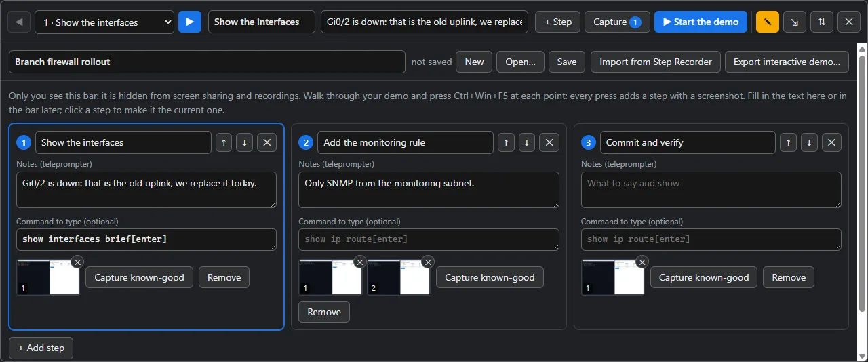Screen dimensions: 868x362
Task: Edit step 2 title "Add the monitoring rule"
Action: tap(406, 142)
